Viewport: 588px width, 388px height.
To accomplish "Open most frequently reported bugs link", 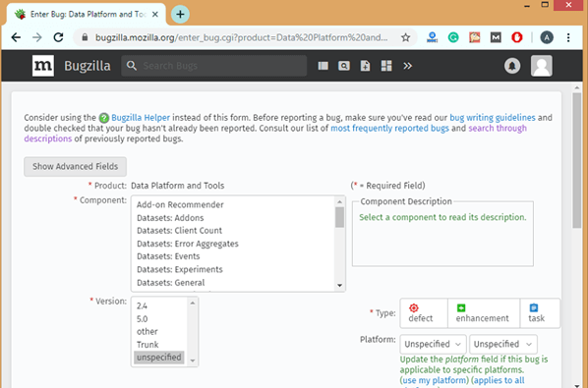I will click(389, 128).
